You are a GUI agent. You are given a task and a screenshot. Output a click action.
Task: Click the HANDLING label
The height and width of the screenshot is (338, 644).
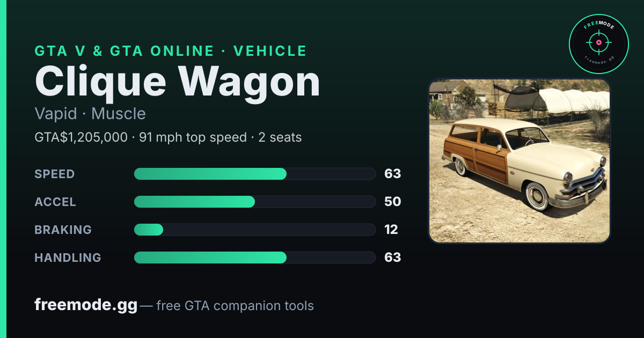[x=68, y=258]
